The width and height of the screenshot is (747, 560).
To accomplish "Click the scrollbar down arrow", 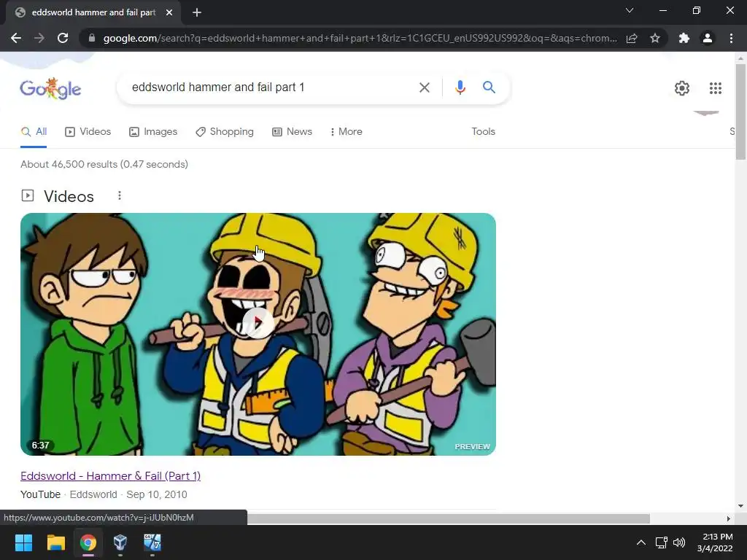I will pos(740,506).
